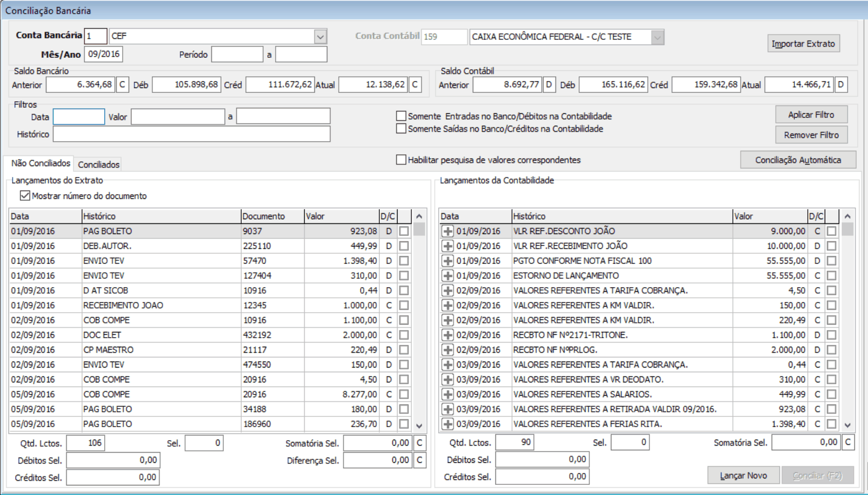868x495 pixels.
Task: Select the ENVIO TEV 127404 row
Action: [211, 276]
